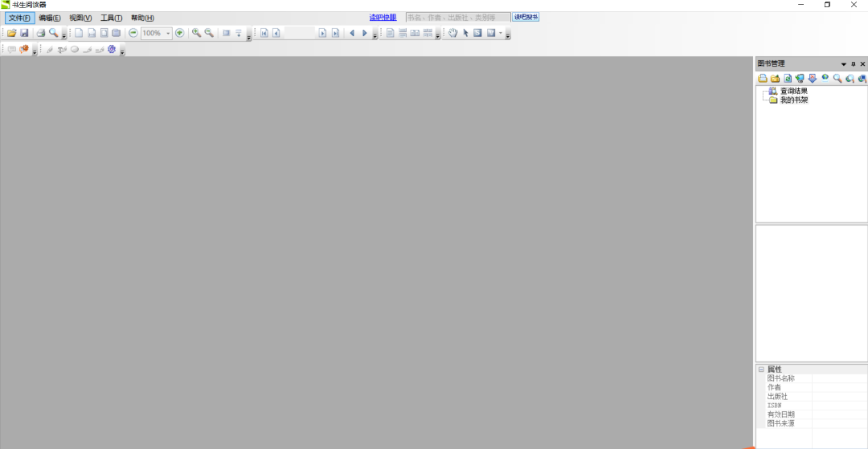Switch to single page layout

[x=391, y=33]
